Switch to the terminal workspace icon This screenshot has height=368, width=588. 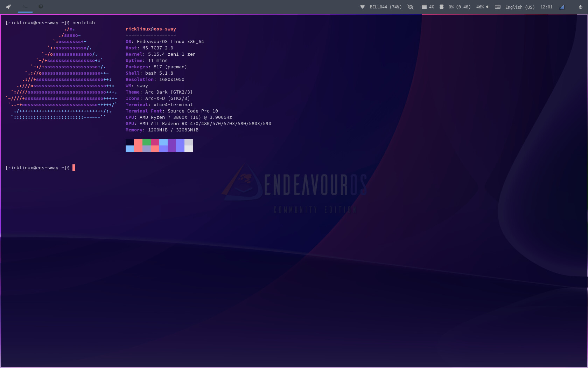pos(25,6)
